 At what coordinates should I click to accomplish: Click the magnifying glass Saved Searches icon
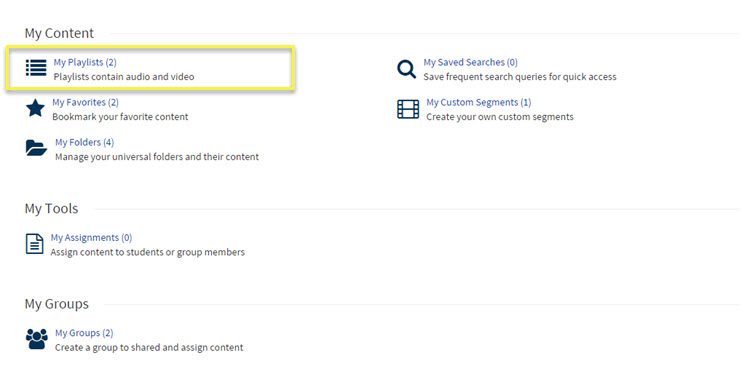pyautogui.click(x=407, y=69)
